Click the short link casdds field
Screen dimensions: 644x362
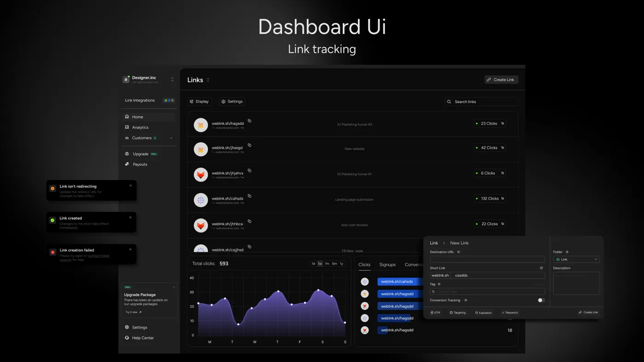[x=498, y=275]
